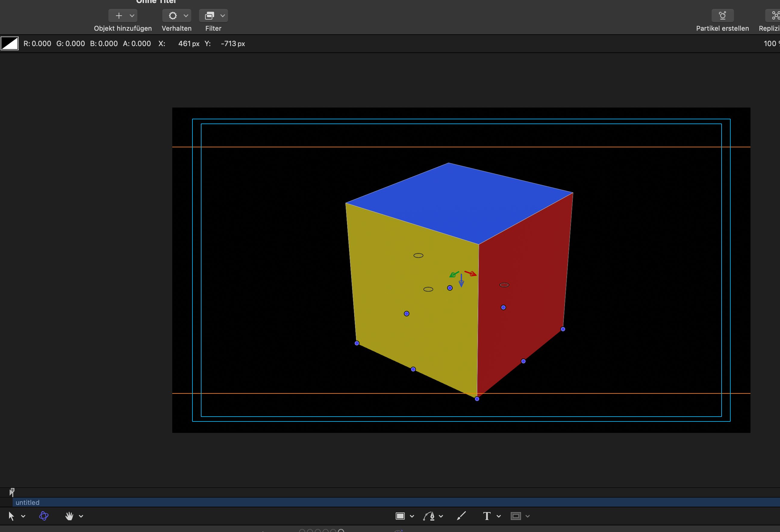Click the black-white channel swatch in status bar
This screenshot has height=532, width=780.
pyautogui.click(x=10, y=44)
